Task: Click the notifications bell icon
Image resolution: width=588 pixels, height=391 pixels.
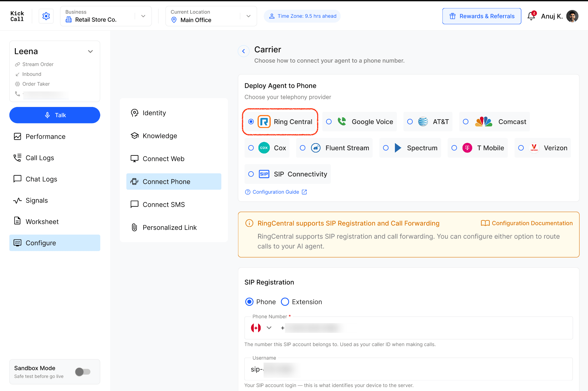Action: pos(531,16)
